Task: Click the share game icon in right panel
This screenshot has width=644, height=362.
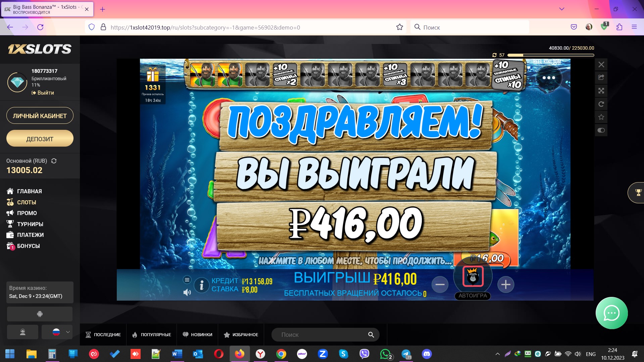Action: click(x=601, y=77)
